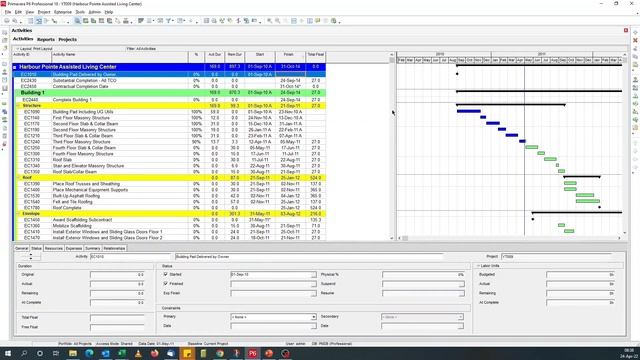Click the Physical % input field
Screen dimensions: 640x360
pos(423,275)
